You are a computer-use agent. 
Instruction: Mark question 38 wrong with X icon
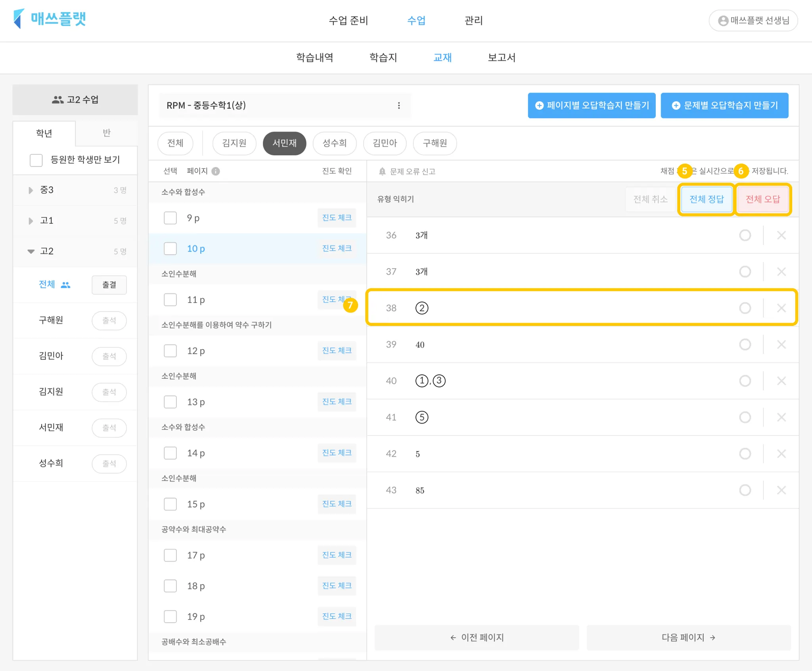click(x=781, y=308)
